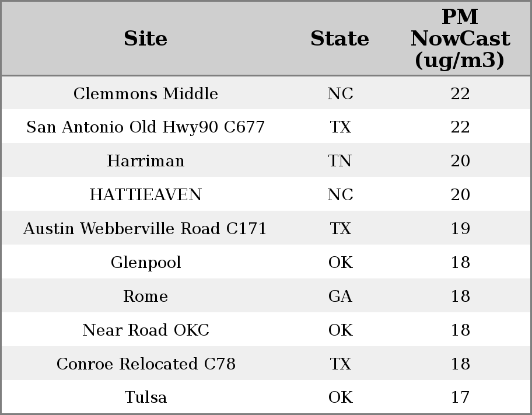Sort by the State column header
The height and width of the screenshot is (415, 532).
click(339, 39)
